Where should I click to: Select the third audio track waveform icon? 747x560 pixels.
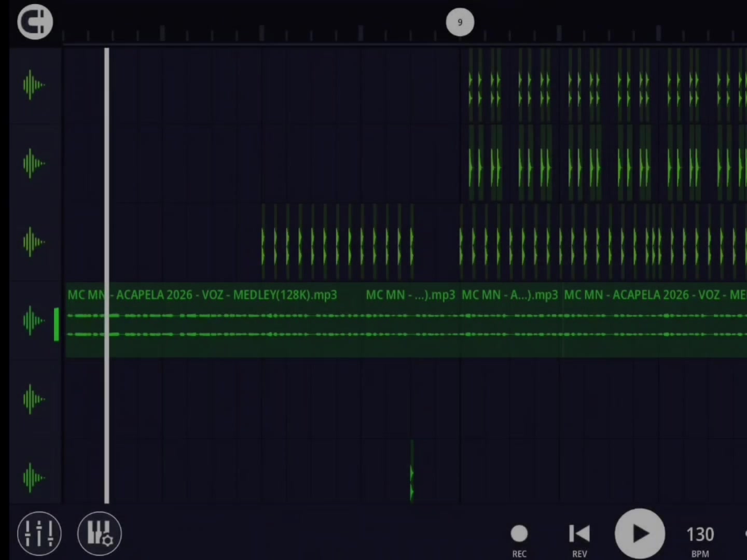click(34, 242)
